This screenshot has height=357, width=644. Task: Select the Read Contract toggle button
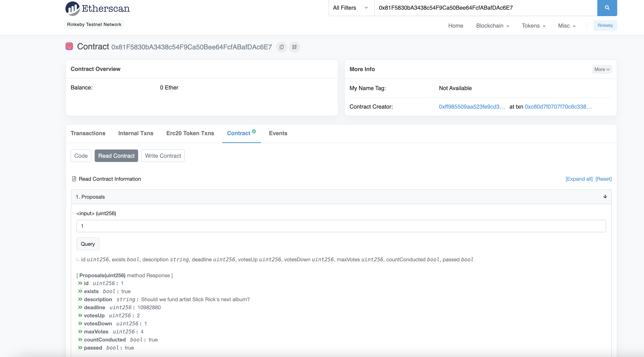116,156
